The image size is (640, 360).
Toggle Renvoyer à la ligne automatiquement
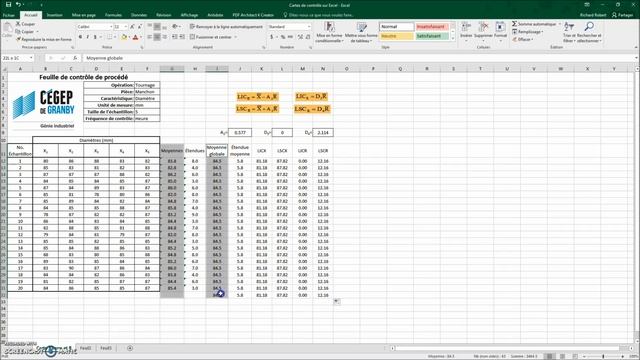point(226,27)
